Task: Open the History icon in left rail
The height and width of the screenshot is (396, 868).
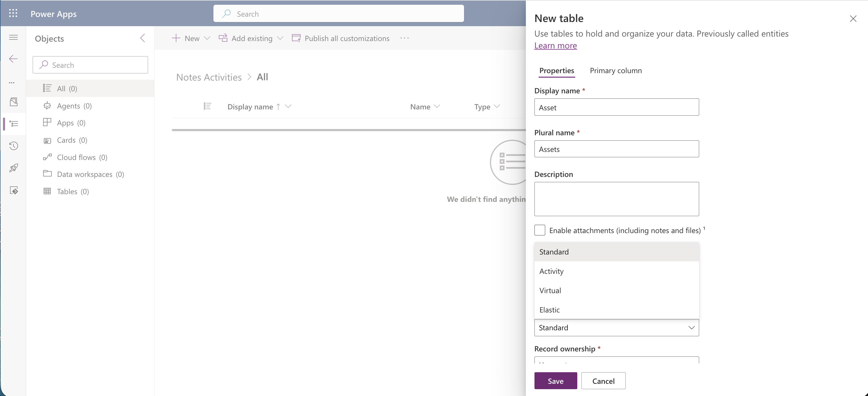Action: (13, 146)
